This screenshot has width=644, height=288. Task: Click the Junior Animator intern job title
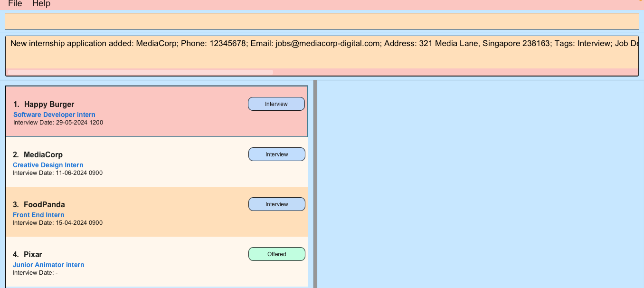tap(48, 265)
